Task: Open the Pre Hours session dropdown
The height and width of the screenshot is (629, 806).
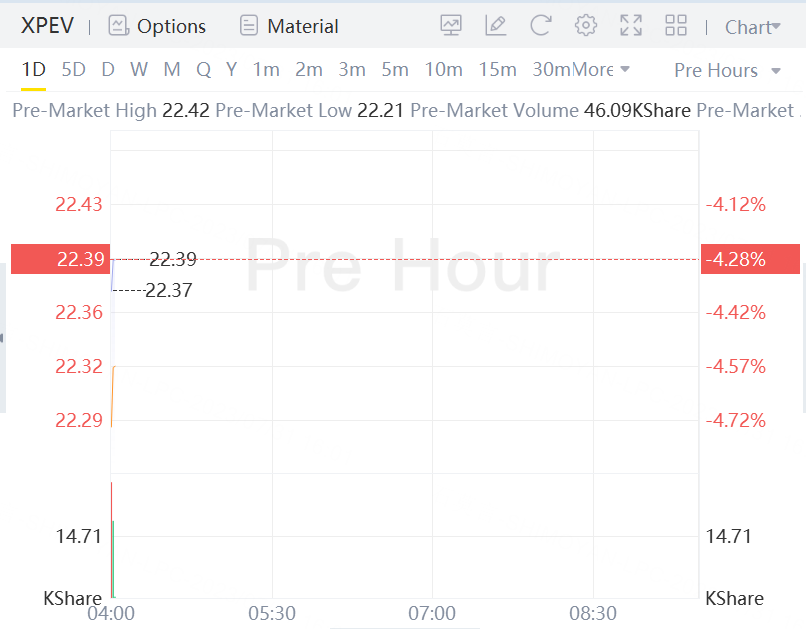Action: (728, 70)
